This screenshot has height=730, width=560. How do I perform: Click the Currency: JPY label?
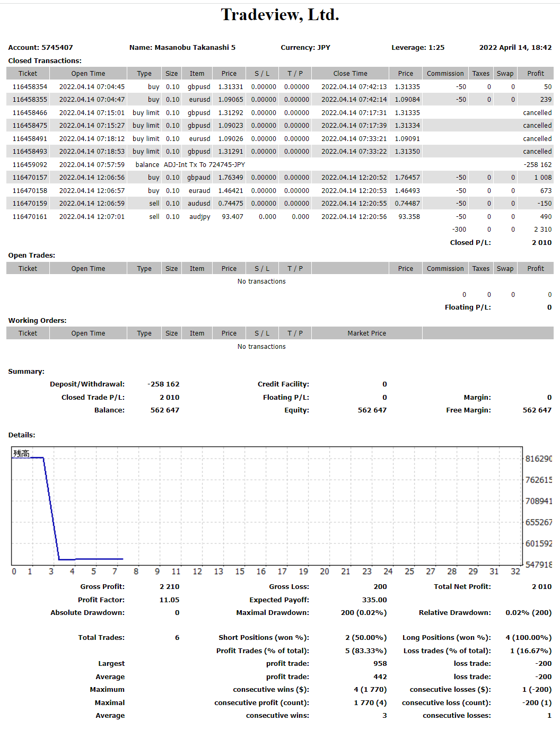pos(305,48)
